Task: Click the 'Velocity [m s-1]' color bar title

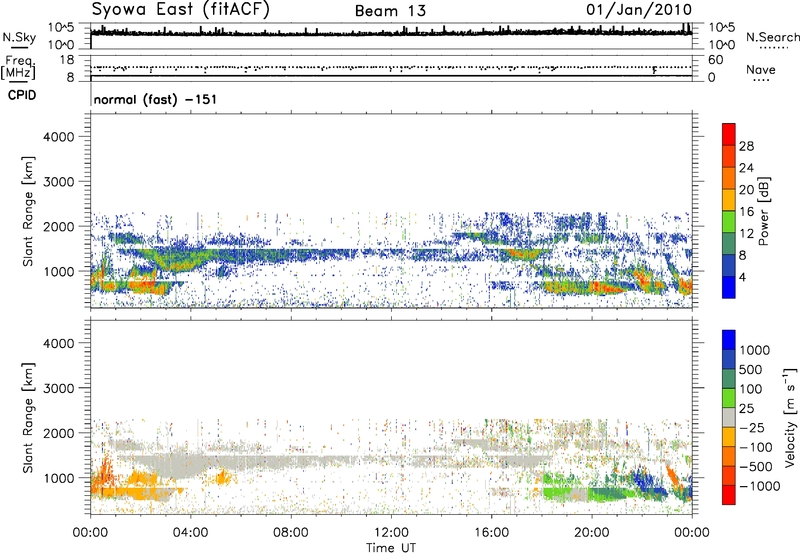Action: (x=789, y=417)
